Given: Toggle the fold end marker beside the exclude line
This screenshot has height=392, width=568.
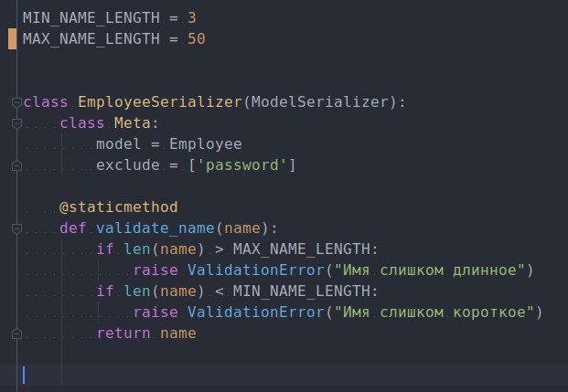Looking at the screenshot, I should tap(16, 165).
